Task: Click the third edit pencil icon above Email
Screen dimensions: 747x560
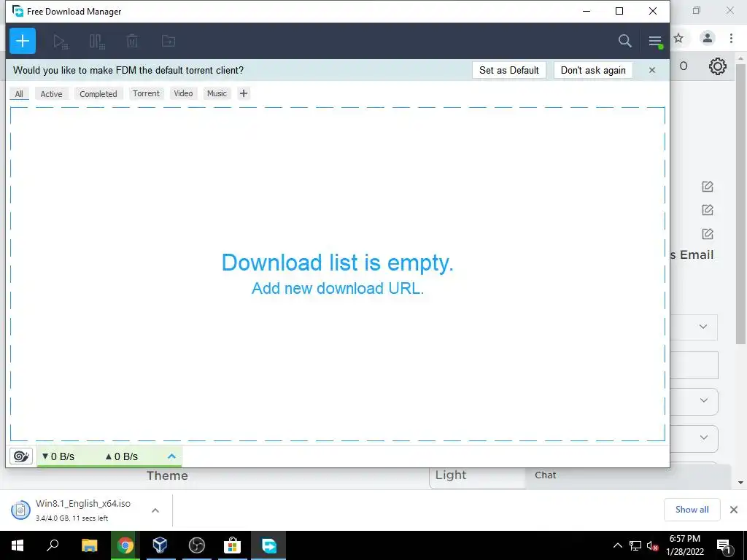Action: [x=708, y=234]
